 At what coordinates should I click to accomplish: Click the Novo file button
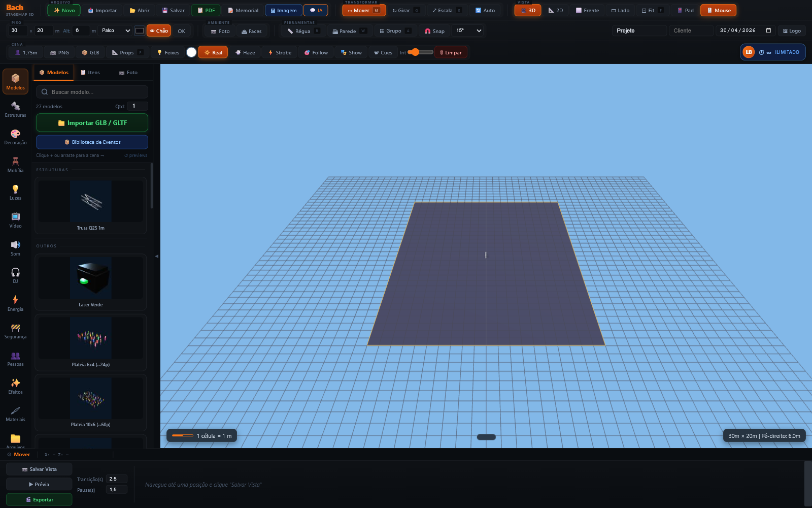point(64,10)
